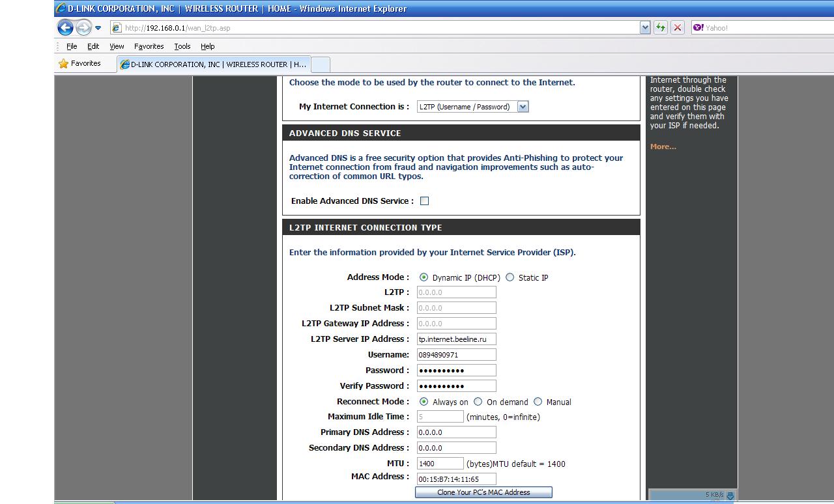Click the MAC Address input field

pyautogui.click(x=456, y=479)
